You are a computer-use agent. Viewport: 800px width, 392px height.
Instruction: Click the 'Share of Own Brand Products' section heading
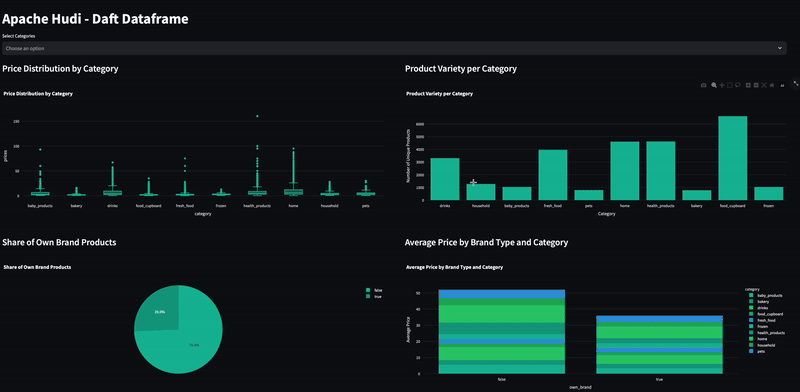(x=59, y=242)
